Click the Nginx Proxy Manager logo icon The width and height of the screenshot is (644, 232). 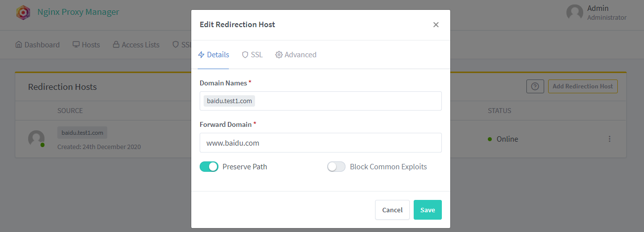[x=23, y=12]
